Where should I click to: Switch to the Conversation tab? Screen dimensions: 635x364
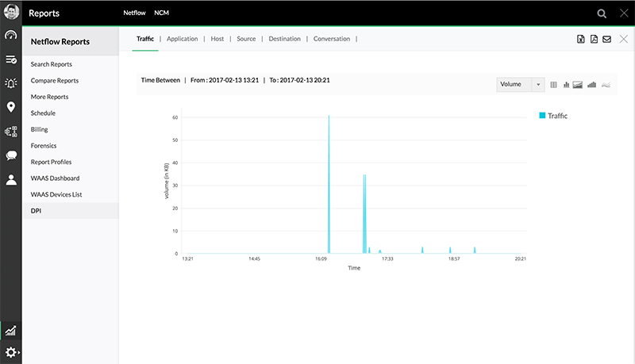point(332,39)
